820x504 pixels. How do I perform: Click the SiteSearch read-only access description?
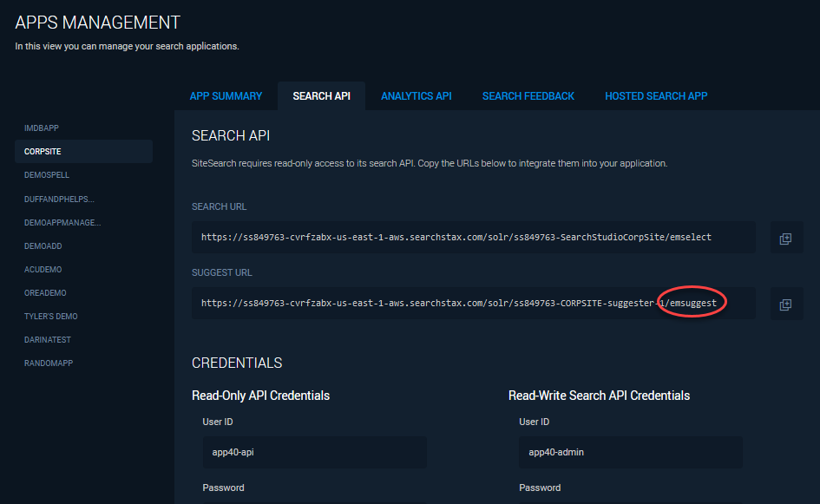[x=430, y=164]
